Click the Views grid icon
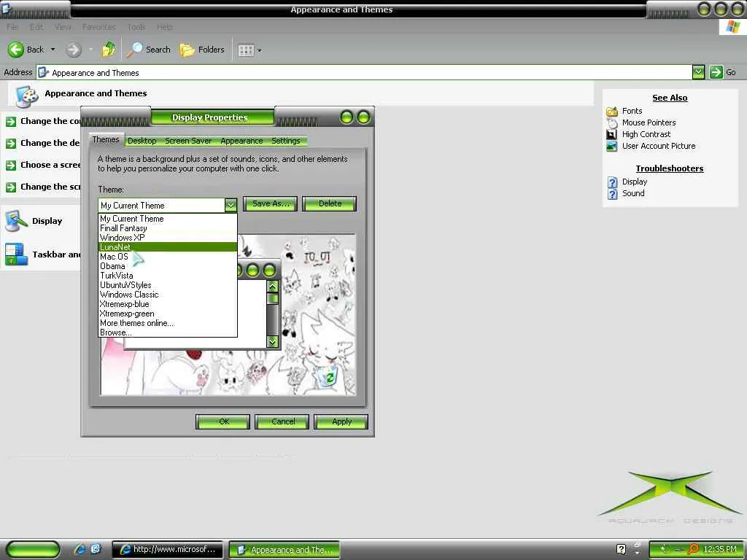 coord(246,50)
